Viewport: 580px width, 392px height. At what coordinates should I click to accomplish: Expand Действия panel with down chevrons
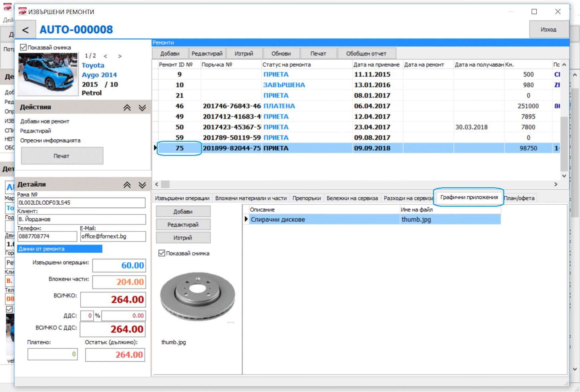coord(142,108)
